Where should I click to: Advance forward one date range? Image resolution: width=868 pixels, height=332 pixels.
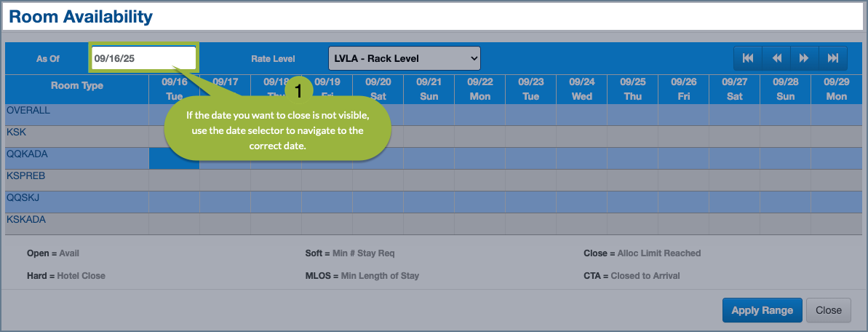[804, 58]
